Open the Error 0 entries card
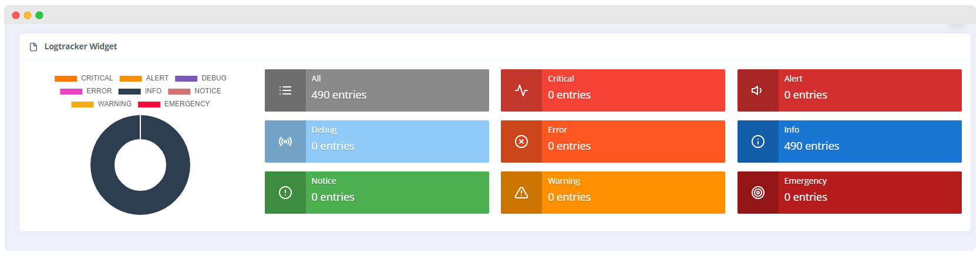The image size is (980, 256). (x=613, y=142)
